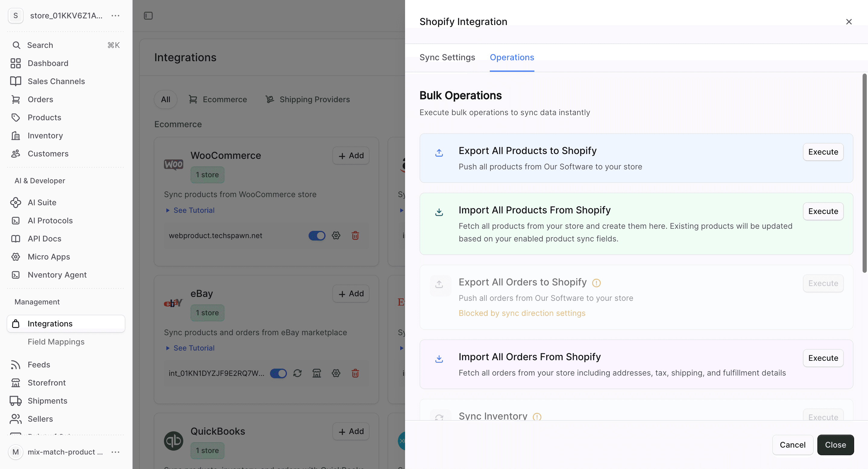The height and width of the screenshot is (469, 868).
Task: Open the mix-match-product account options menu
Action: [115, 452]
